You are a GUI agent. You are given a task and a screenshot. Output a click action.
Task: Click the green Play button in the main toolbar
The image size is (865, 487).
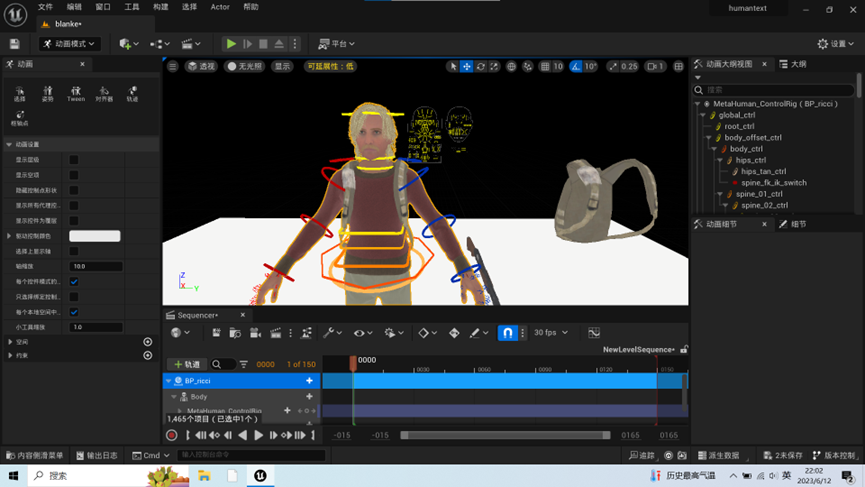[x=231, y=44]
